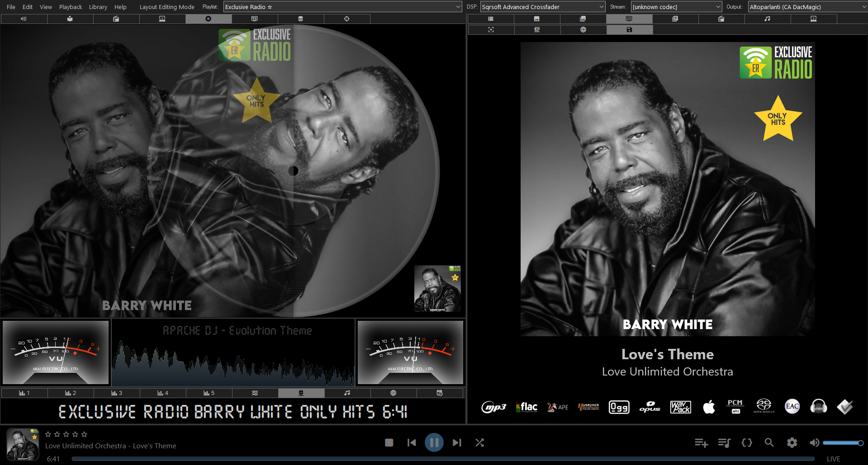Select the monitor stand icon tab below VU meters
Viewport: 868px width, 465px height.
[x=301, y=393]
